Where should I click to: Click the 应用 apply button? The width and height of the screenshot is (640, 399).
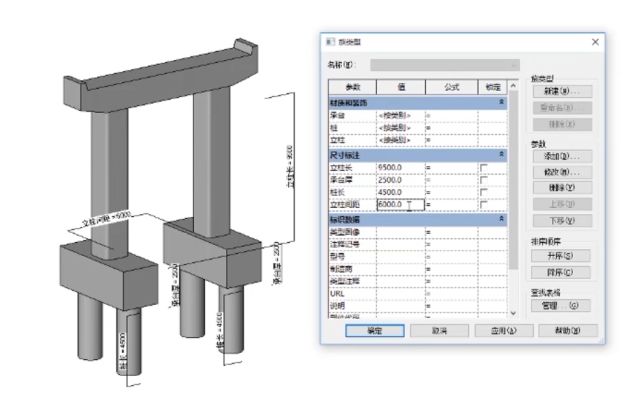pyautogui.click(x=504, y=330)
